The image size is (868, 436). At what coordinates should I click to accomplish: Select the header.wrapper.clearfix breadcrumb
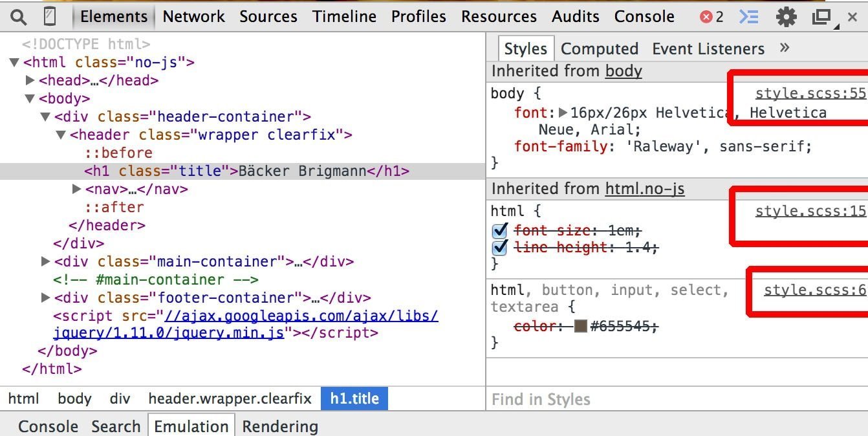[x=230, y=399]
